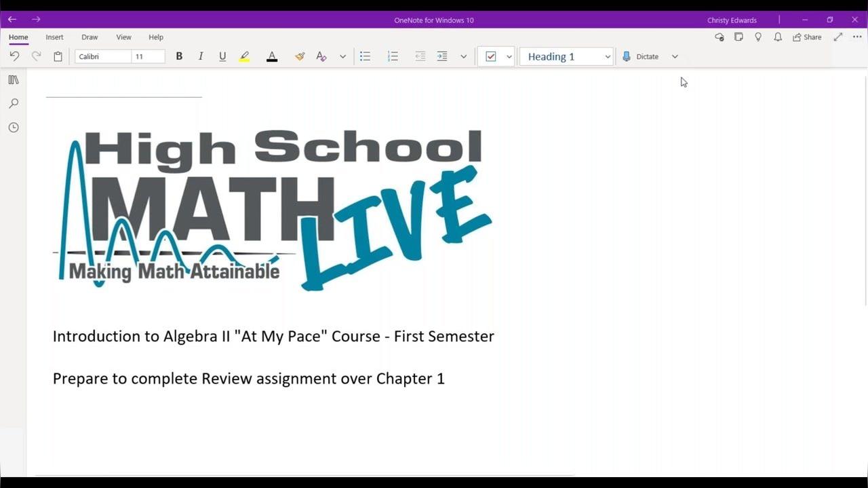This screenshot has width=868, height=488.
Task: Apply the font color
Action: tap(272, 56)
